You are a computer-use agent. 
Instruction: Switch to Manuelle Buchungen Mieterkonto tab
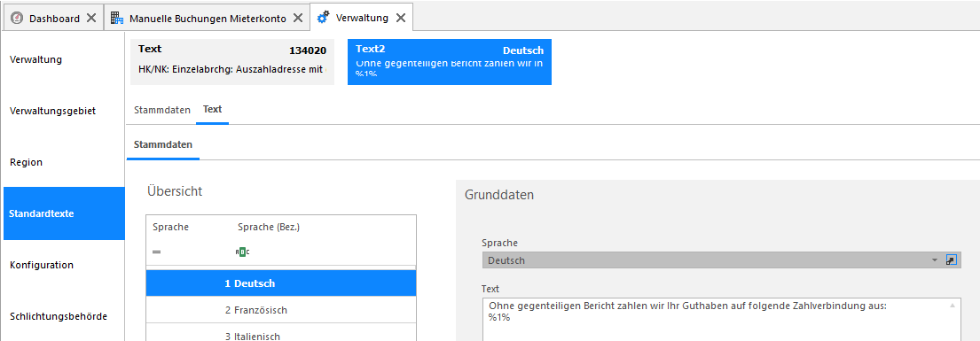tap(208, 18)
